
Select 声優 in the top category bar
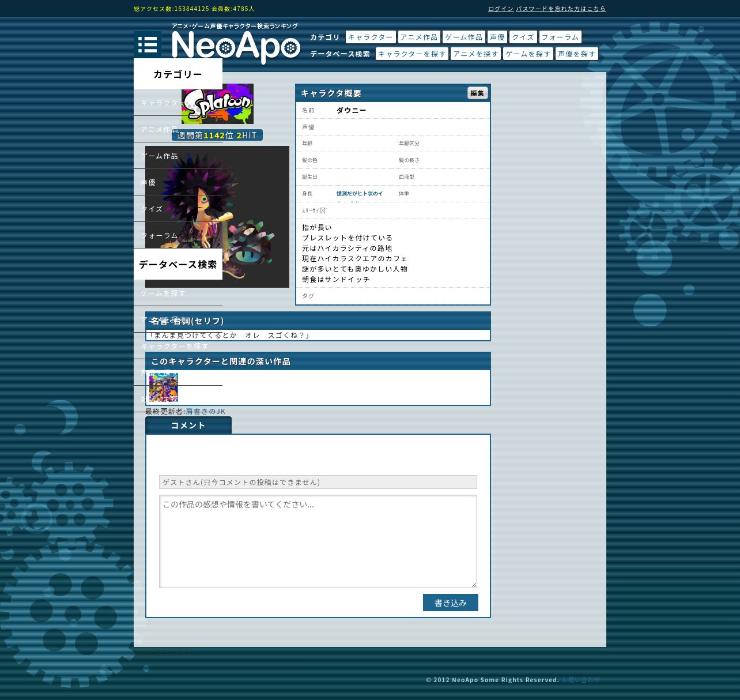click(x=497, y=37)
